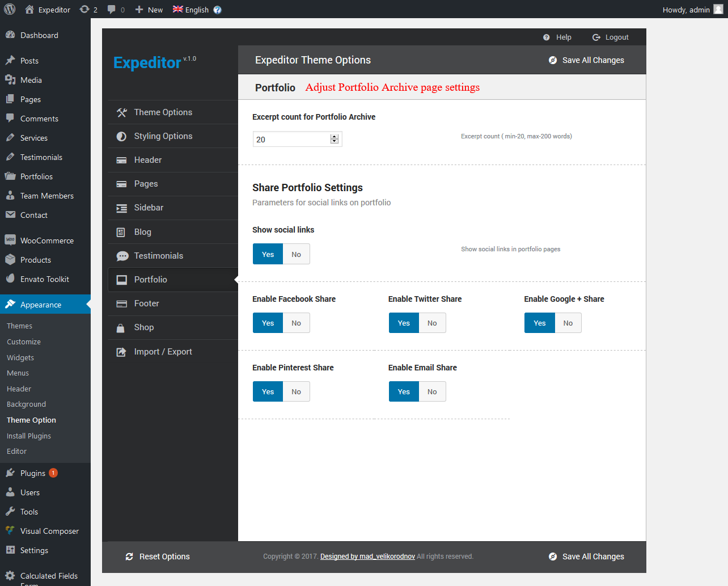Screen dimensions: 728x586
Task: Click the Shop lock icon in theme menu
Action: [121, 328]
